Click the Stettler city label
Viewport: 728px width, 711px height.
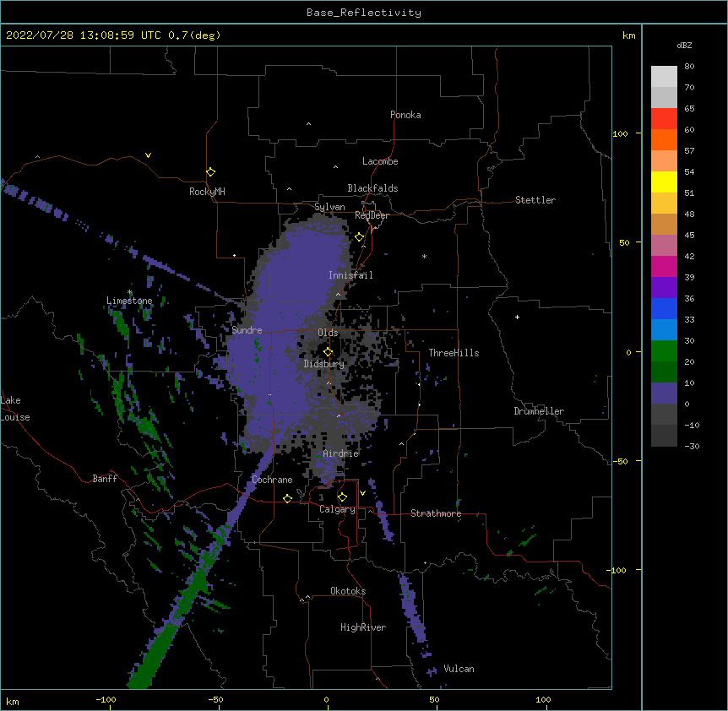[535, 200]
